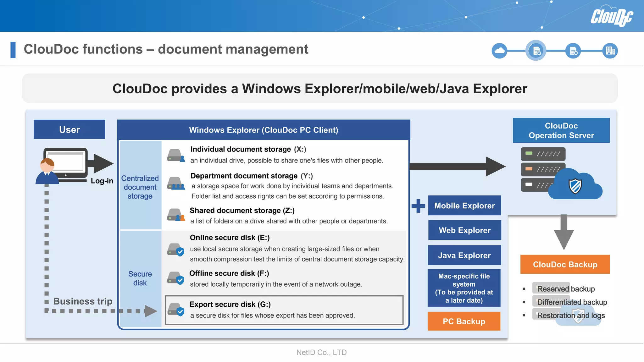Click the cloud icon in progress stepper
This screenshot has width=644, height=362.
499,51
